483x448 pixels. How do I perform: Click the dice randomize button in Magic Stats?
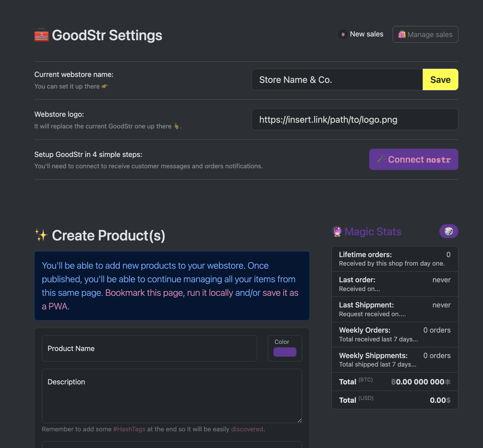pyautogui.click(x=448, y=231)
